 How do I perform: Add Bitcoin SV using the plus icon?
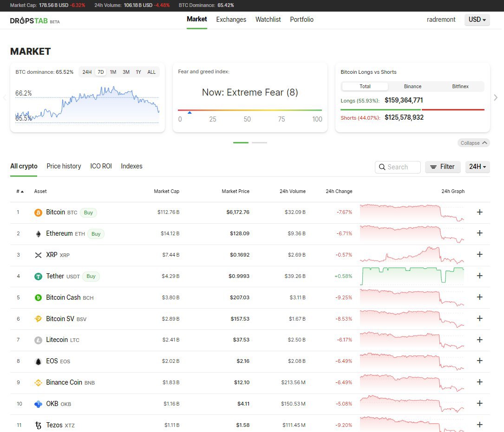(479, 318)
